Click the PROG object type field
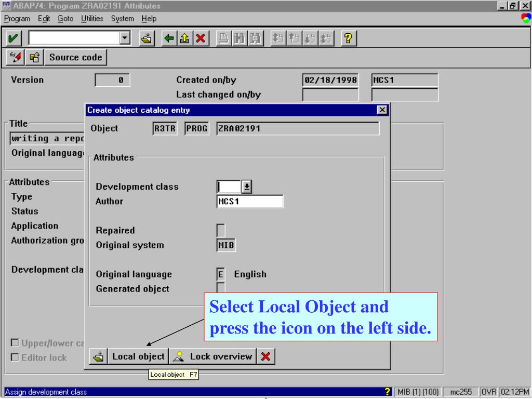The width and height of the screenshot is (532, 399). [197, 129]
